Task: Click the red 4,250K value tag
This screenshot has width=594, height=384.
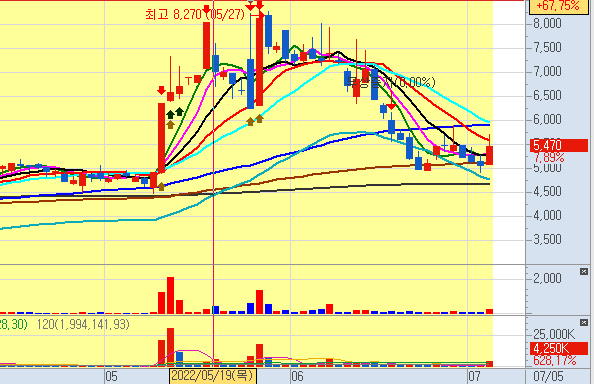Action: coord(559,348)
